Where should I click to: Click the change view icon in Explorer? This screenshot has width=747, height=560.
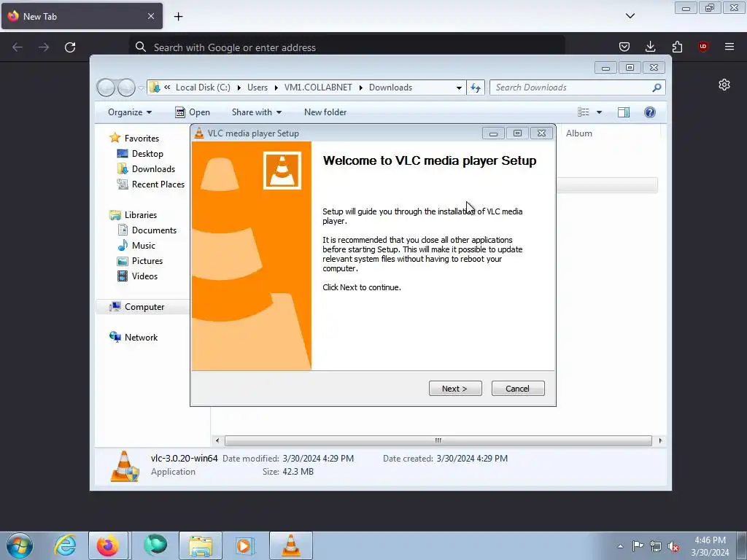tap(583, 112)
